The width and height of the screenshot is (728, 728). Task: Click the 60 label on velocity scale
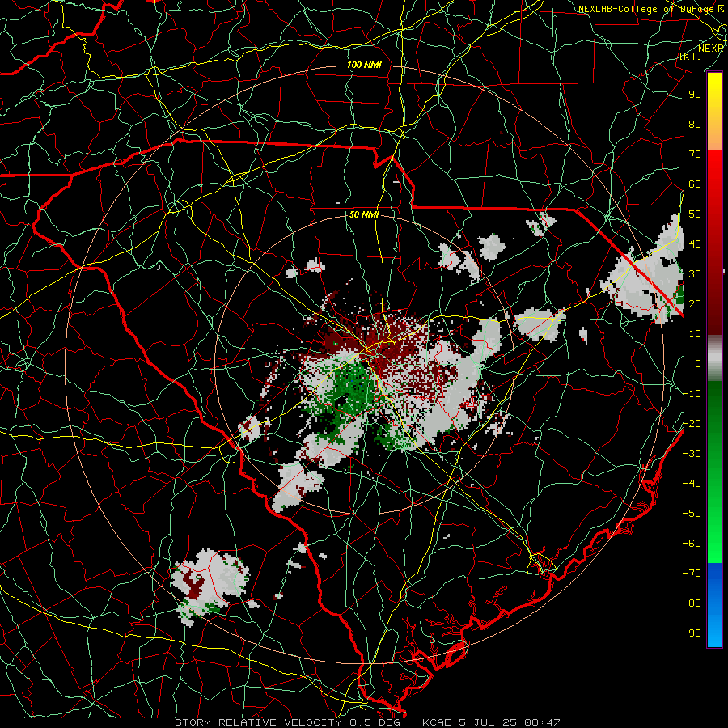click(695, 184)
